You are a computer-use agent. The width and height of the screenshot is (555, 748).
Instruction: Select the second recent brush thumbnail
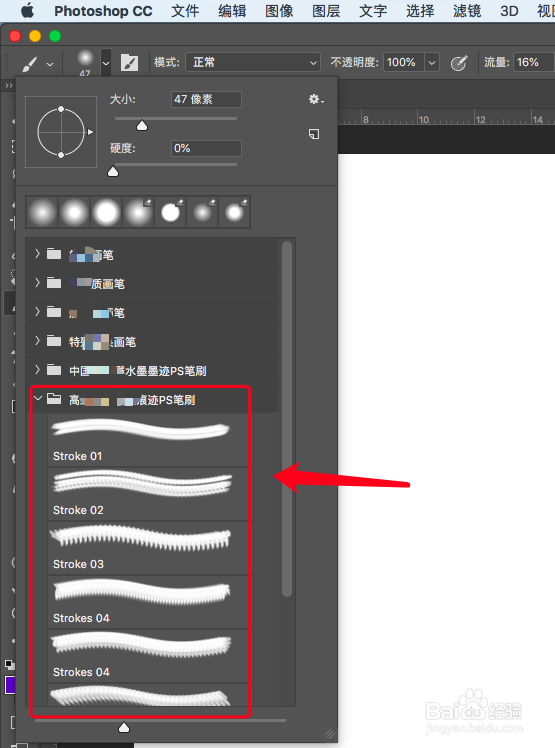pos(74,212)
